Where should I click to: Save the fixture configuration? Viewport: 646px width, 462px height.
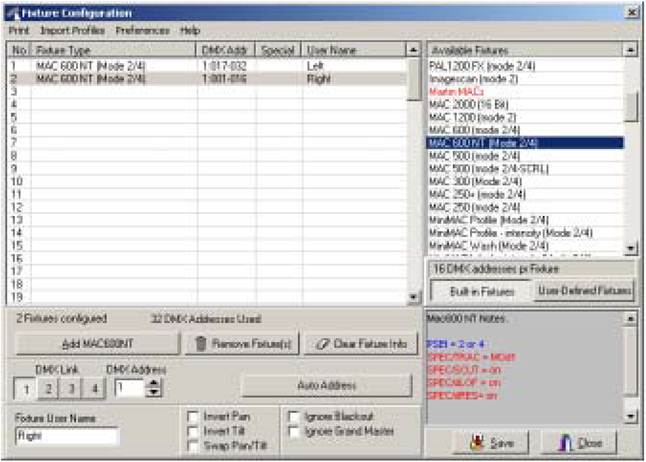click(491, 443)
